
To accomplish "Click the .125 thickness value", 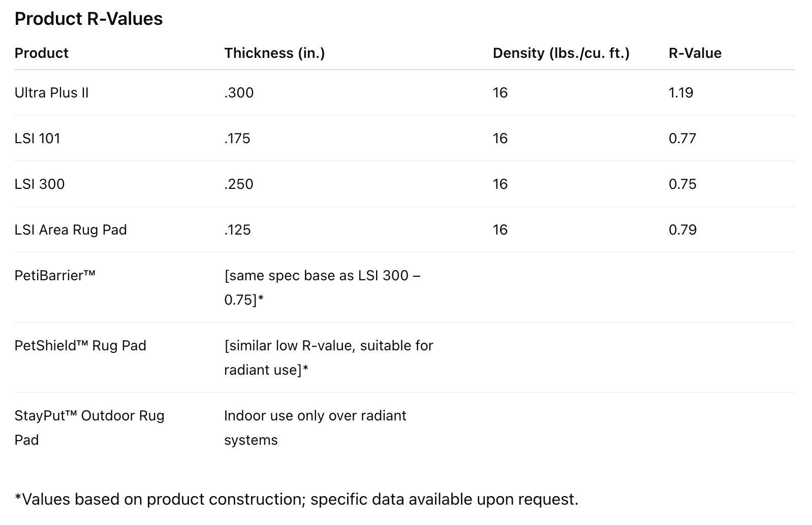I will pos(237,229).
